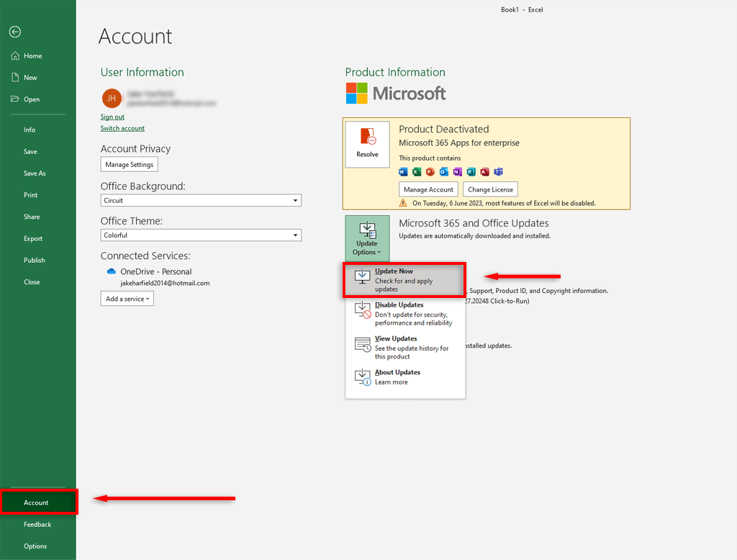Click the Home house icon in sidebar
This screenshot has height=560, width=737.
pyautogui.click(x=15, y=55)
